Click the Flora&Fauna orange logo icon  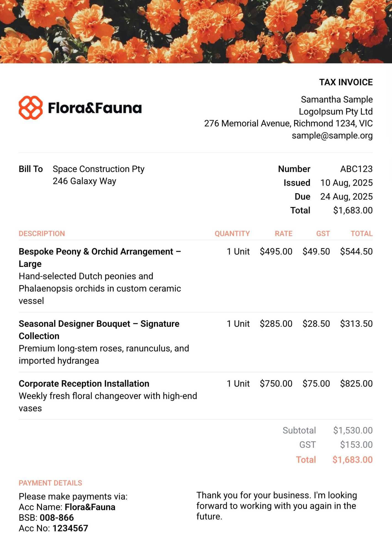tap(31, 108)
